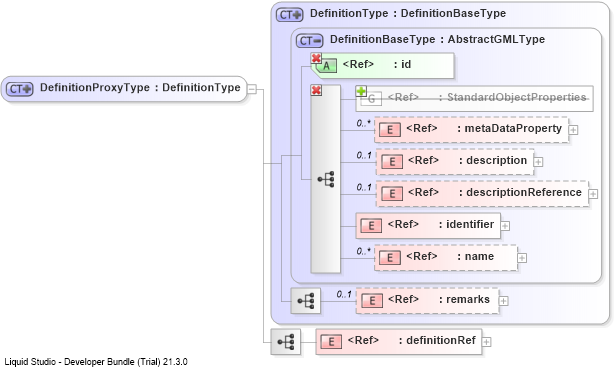Click the E icon of remarks
614x367 pixels.
[372, 301]
